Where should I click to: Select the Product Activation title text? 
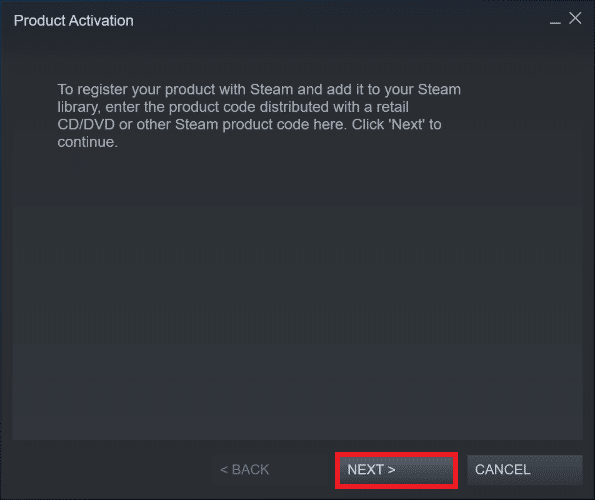click(x=74, y=20)
